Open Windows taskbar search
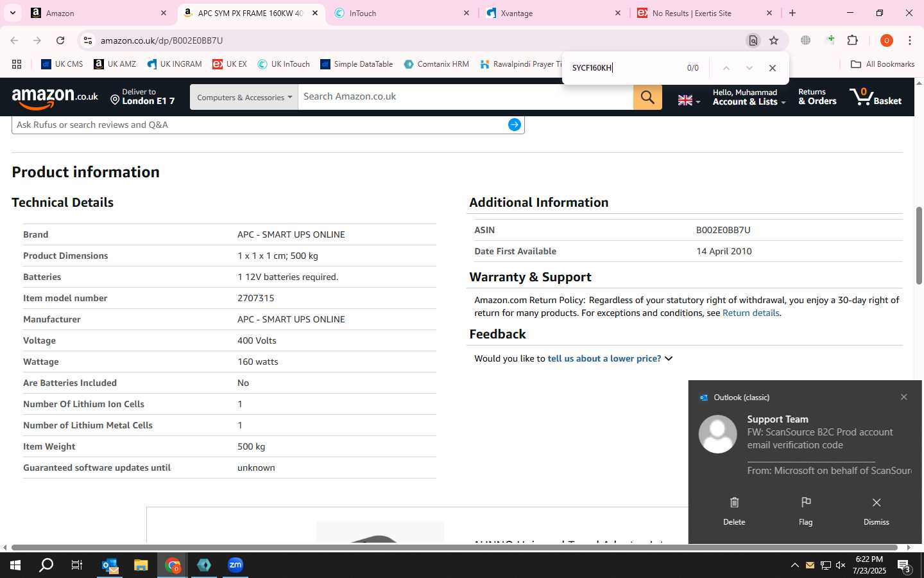 point(46,565)
